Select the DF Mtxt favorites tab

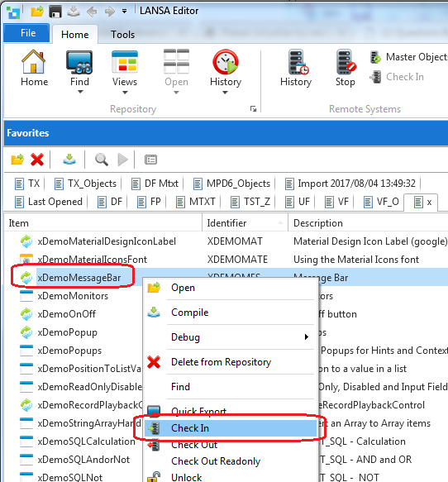(155, 184)
